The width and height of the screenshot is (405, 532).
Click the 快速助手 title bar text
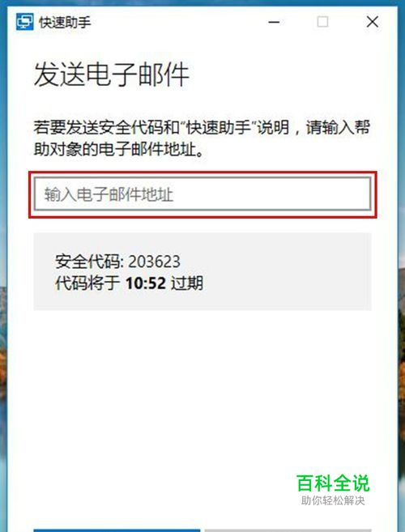tap(65, 23)
